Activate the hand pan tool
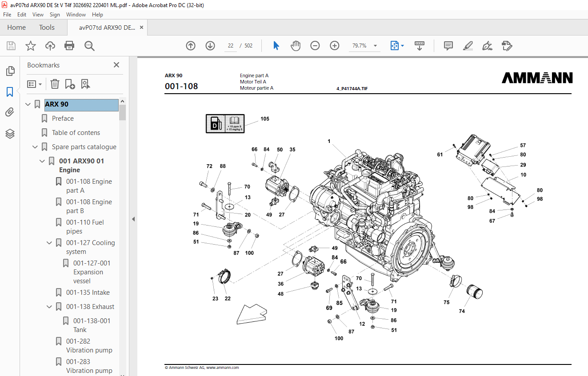The image size is (588, 376). [x=296, y=46]
